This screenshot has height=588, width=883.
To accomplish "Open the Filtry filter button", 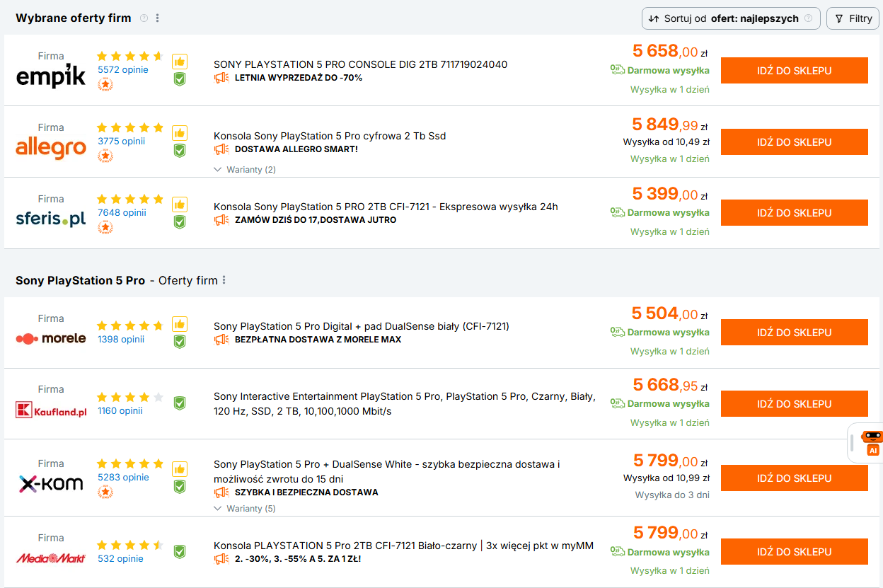I will (x=853, y=18).
